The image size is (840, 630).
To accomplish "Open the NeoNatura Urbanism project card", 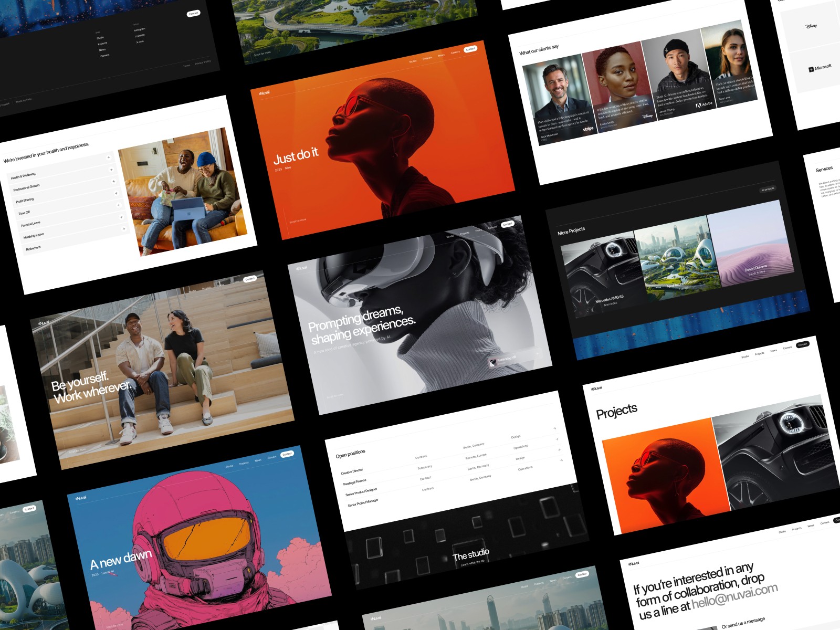I will pyautogui.click(x=677, y=257).
